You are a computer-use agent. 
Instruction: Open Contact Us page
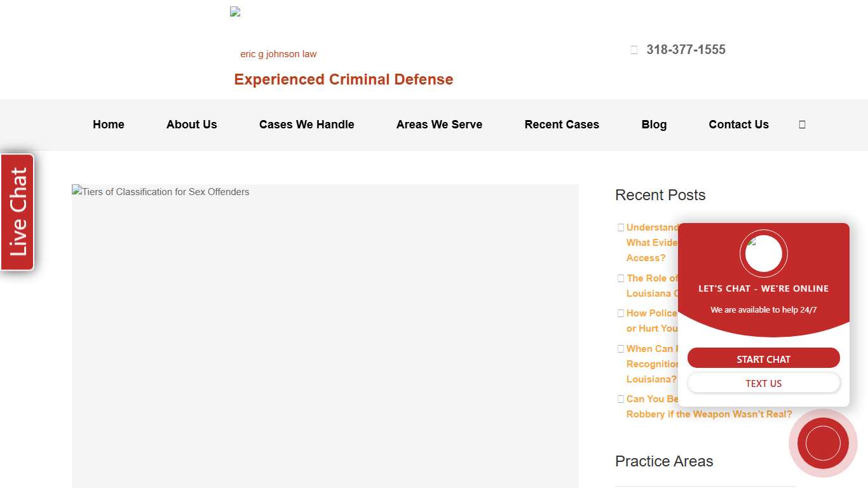tap(738, 124)
